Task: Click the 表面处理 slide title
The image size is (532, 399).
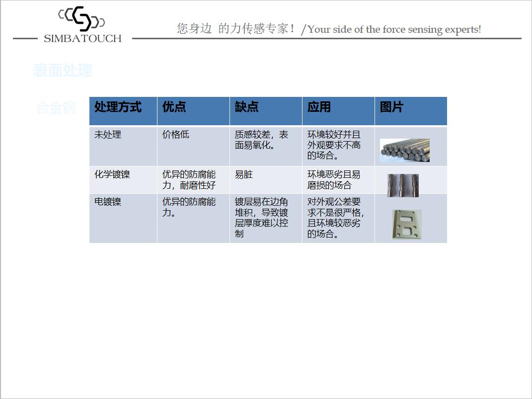Action: (x=62, y=71)
